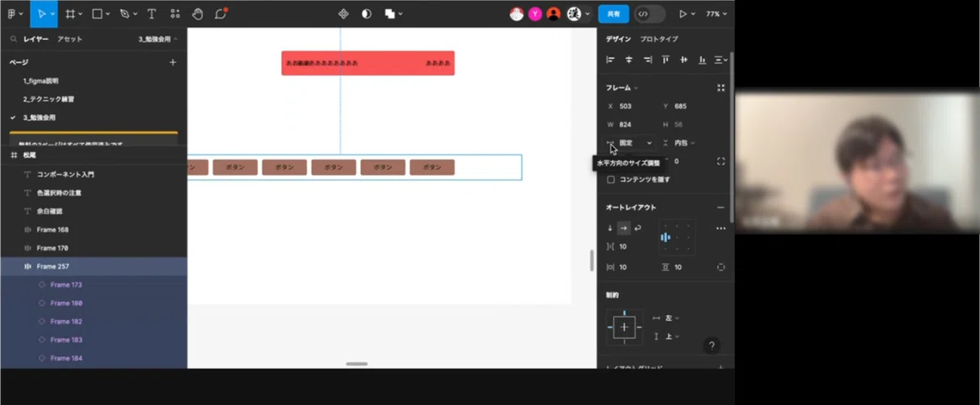Screen dimensions: 980x405
Task: Add a new page with plus icon
Action: 172,62
